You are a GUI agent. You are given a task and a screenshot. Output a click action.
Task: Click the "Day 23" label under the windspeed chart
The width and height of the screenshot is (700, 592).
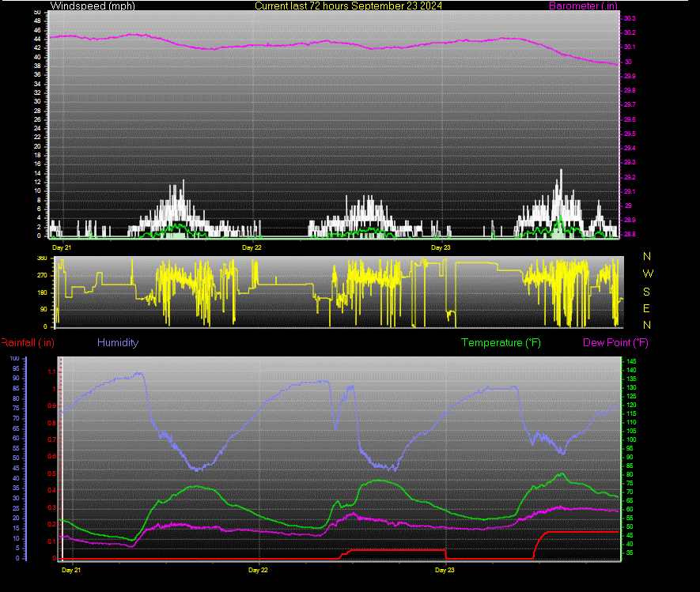(441, 247)
